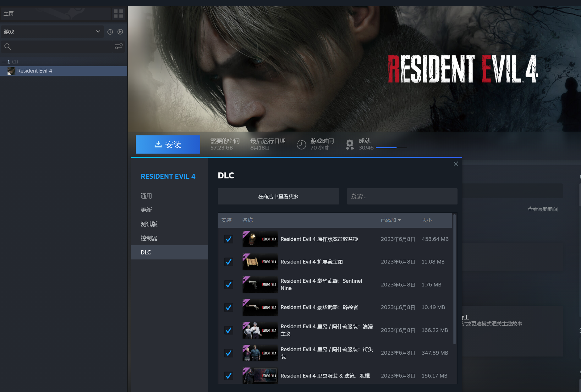Click the Resident Evil 4 game icon in sidebar

pyautogui.click(x=11, y=71)
